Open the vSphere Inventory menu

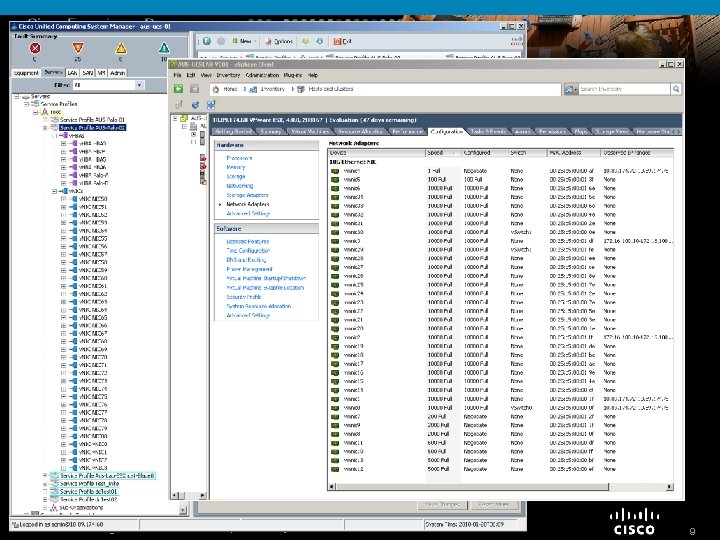pyautogui.click(x=228, y=75)
